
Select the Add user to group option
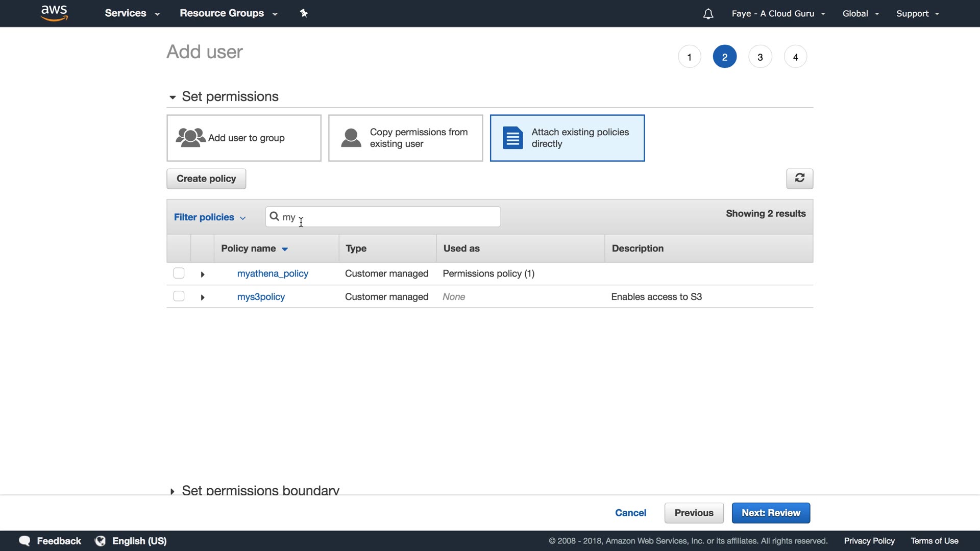243,138
